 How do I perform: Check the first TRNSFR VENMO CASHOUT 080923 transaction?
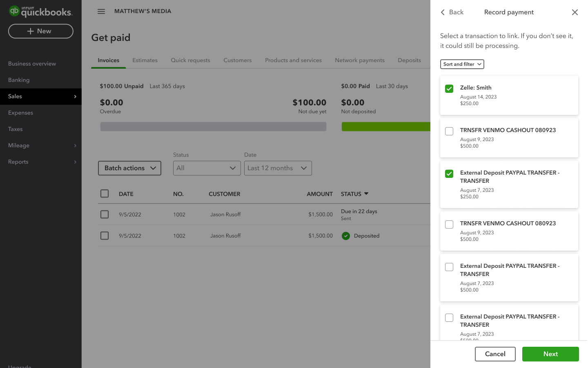click(x=449, y=131)
